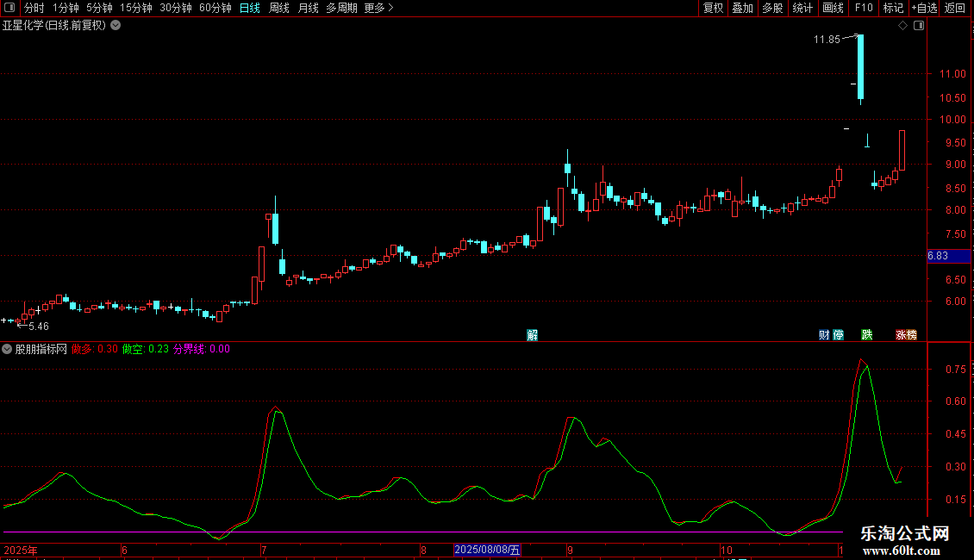Click the green 跌 event marker
Image resolution: width=974 pixels, height=560 pixels.
867,335
